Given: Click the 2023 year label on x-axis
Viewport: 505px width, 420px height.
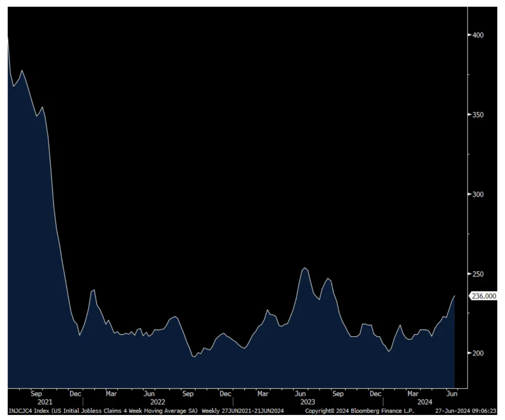Looking at the screenshot, I should [308, 402].
